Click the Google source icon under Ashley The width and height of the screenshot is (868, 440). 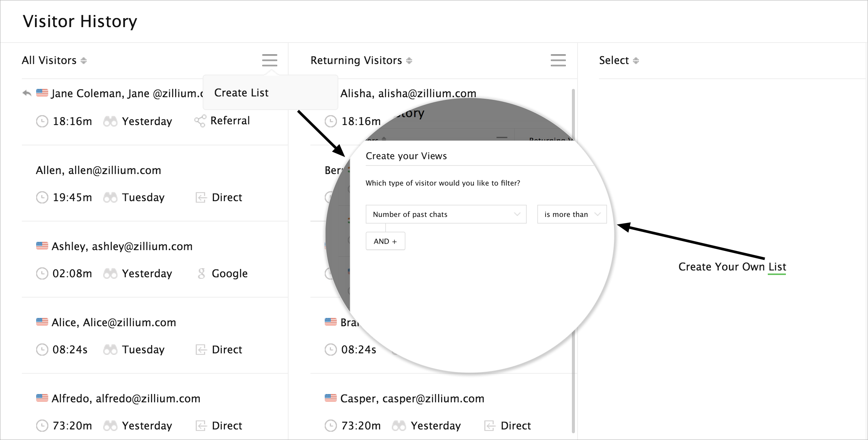[x=201, y=273]
